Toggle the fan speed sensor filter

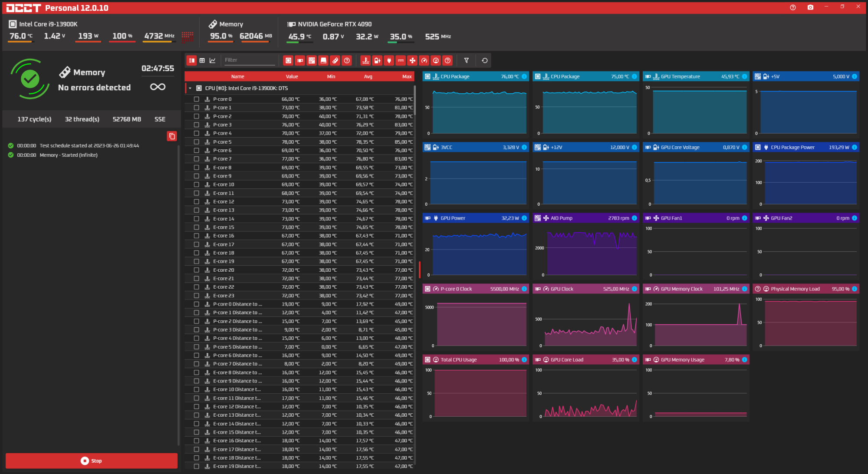tap(413, 60)
